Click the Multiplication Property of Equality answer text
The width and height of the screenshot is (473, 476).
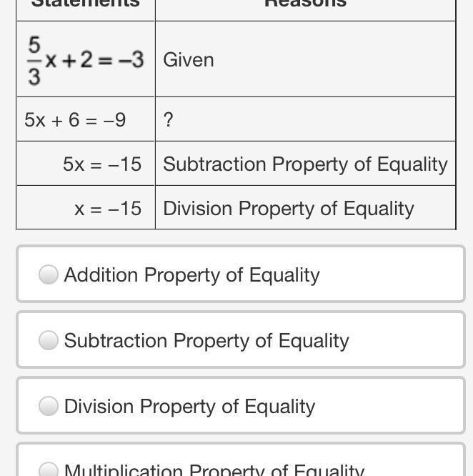(x=214, y=470)
